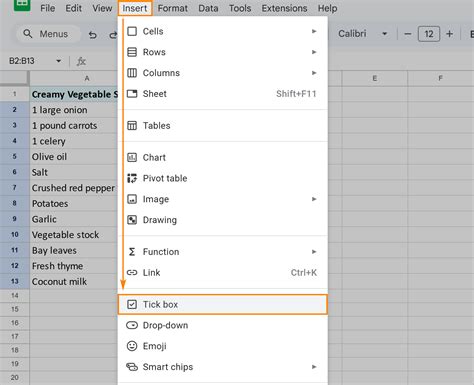The width and height of the screenshot is (474, 385).
Task: Choose the Emoji smiley icon
Action: [x=132, y=346]
